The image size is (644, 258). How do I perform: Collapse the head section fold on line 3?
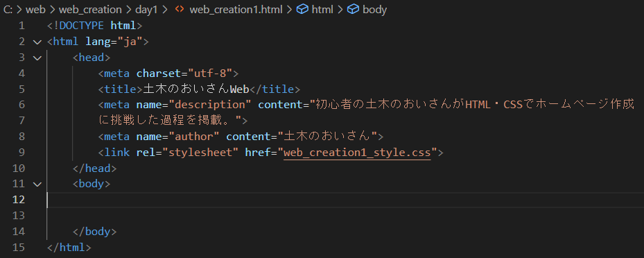(37, 58)
